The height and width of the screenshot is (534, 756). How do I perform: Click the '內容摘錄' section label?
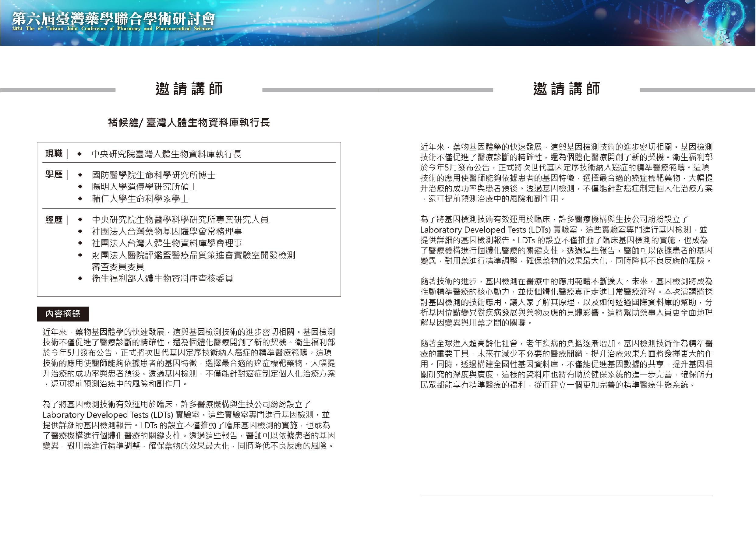coord(63,314)
